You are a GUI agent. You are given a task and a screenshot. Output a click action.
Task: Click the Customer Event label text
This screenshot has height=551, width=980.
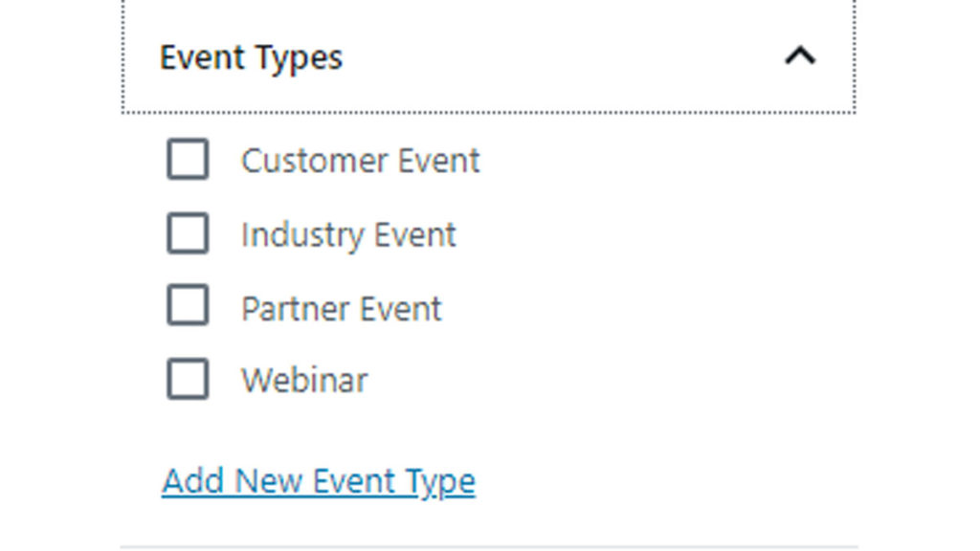[x=360, y=161]
